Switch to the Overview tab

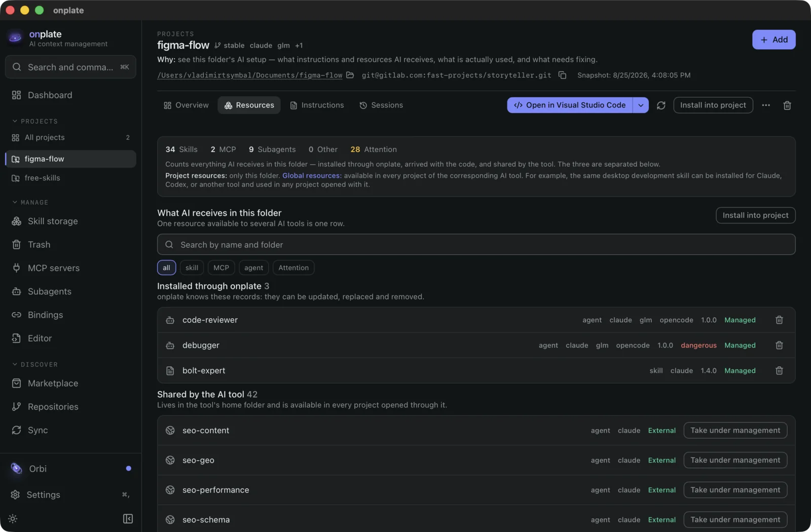click(186, 105)
